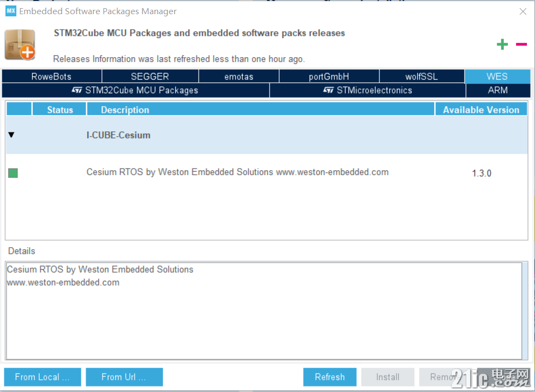Click the green plus expand-all icon

502,44
